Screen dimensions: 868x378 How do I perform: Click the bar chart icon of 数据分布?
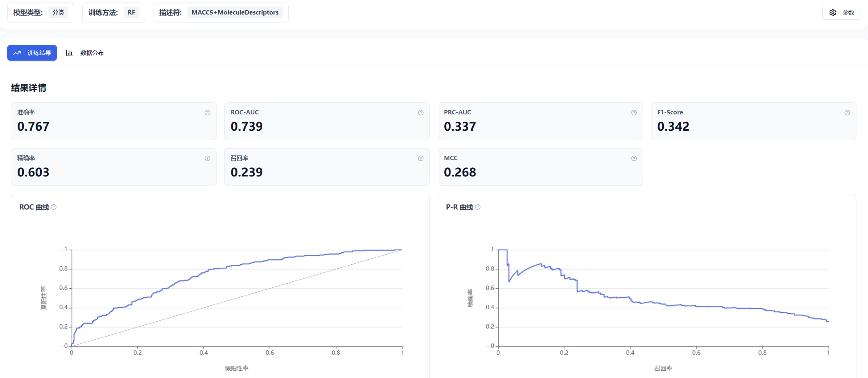point(69,53)
